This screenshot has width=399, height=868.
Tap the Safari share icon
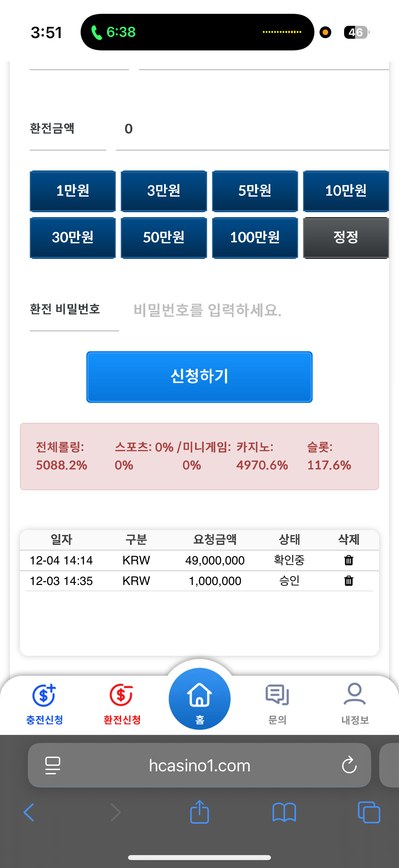click(199, 812)
